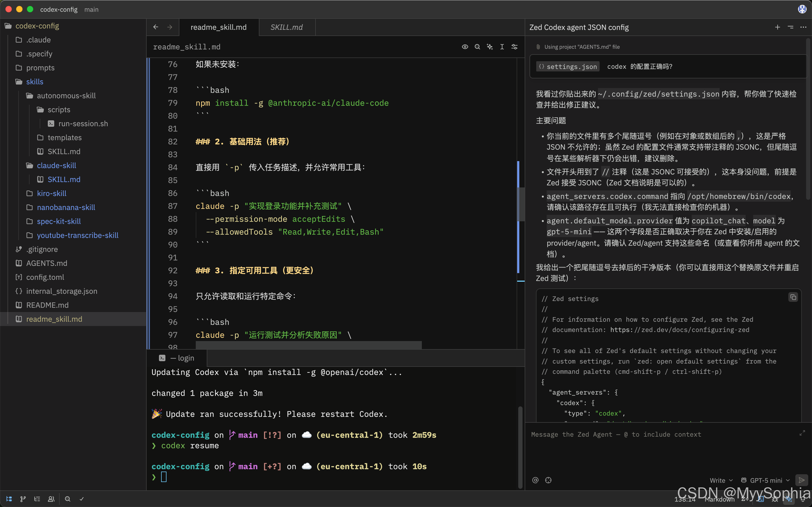Viewport: 812px width, 507px height.
Task: Collapse the skills folder
Action: [35, 81]
